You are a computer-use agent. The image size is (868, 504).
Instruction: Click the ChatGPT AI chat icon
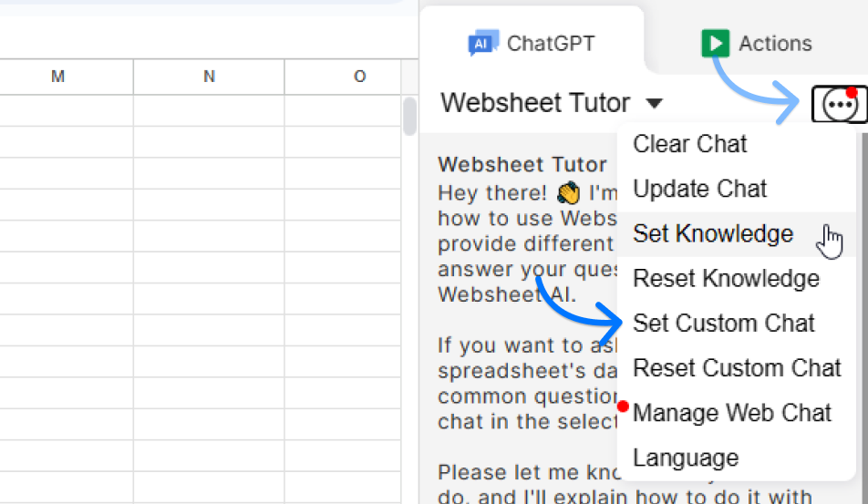pyautogui.click(x=482, y=43)
